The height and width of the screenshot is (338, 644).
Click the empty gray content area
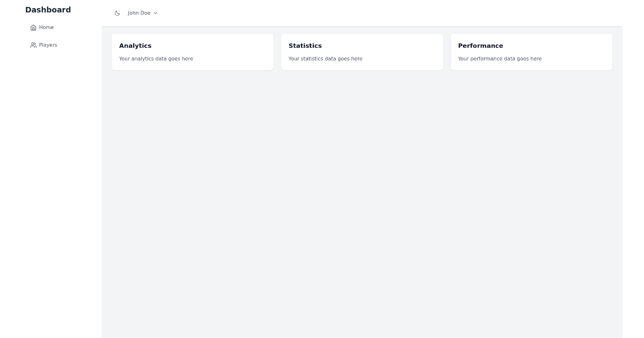click(362, 204)
